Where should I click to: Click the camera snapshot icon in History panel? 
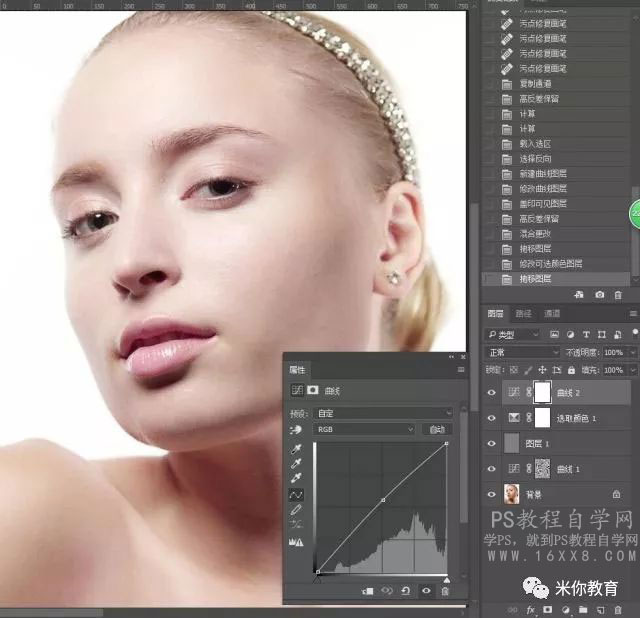[599, 295]
